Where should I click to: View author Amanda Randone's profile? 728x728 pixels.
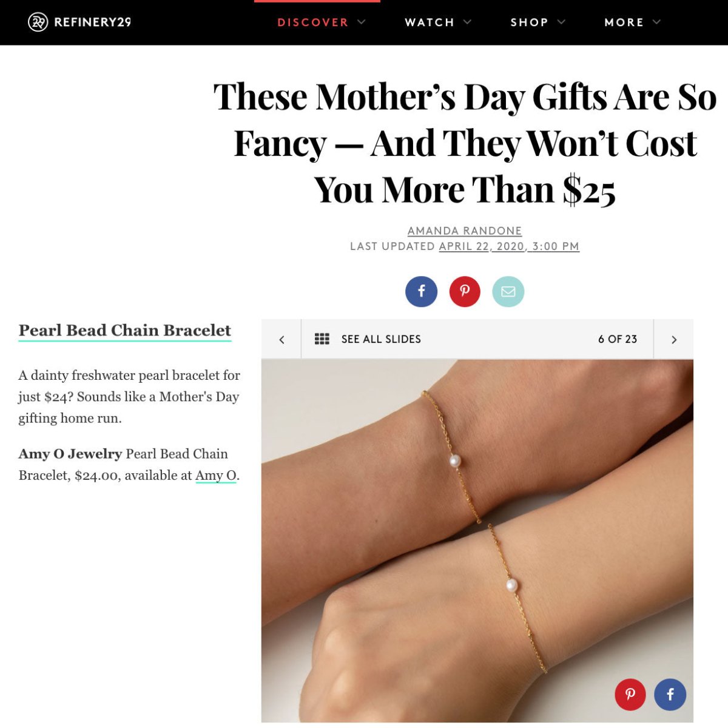click(x=465, y=231)
